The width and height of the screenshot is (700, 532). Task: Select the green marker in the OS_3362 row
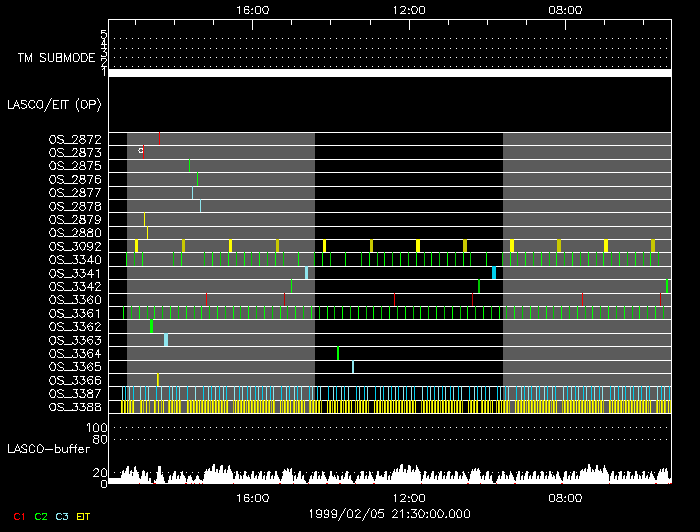click(x=152, y=326)
